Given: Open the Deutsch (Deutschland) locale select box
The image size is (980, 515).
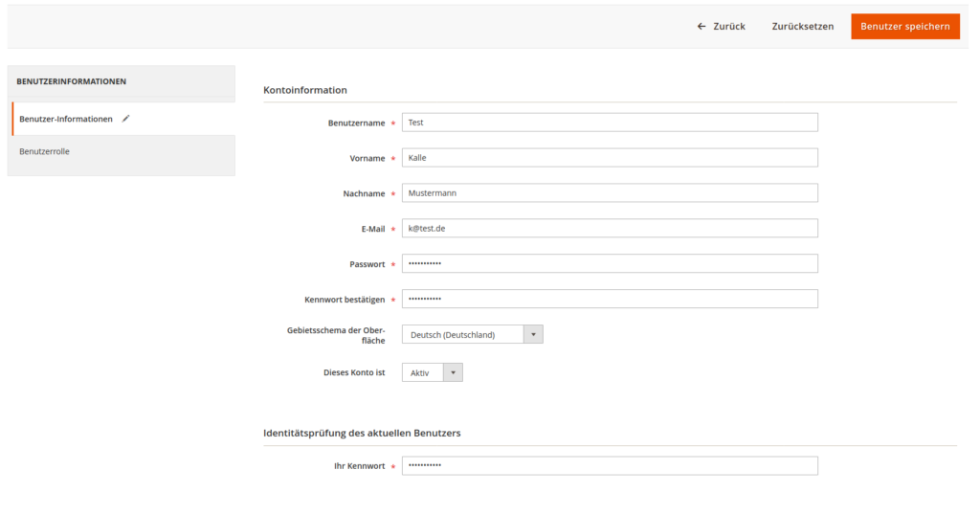Looking at the screenshot, I should [x=463, y=334].
